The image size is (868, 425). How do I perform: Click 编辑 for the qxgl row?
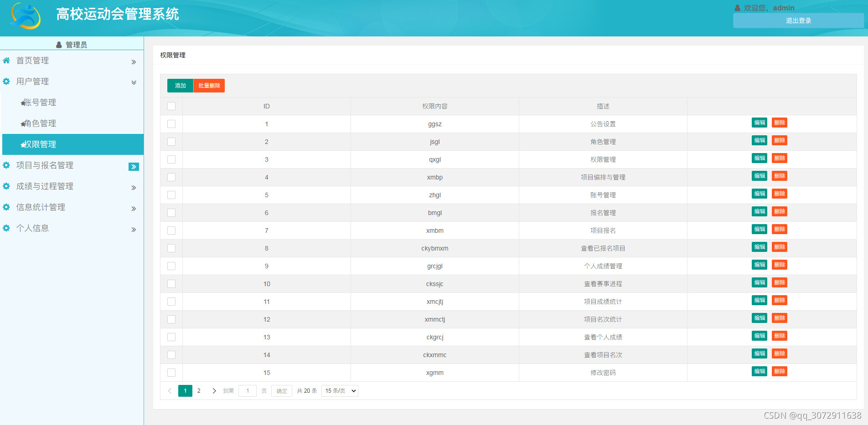(759, 158)
